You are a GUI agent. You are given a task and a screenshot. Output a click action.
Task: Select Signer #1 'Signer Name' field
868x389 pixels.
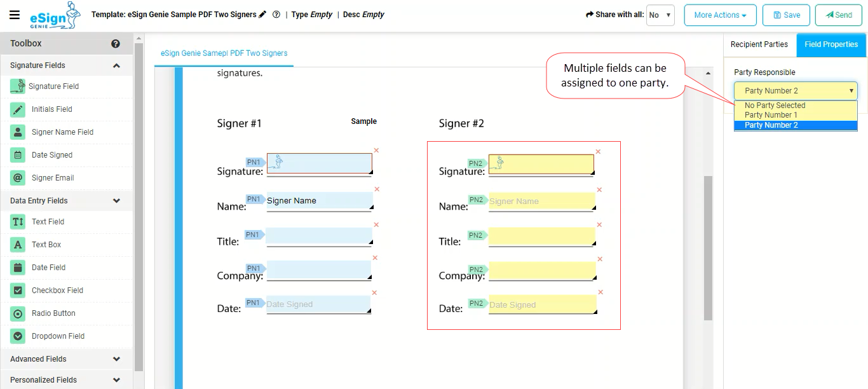tap(320, 201)
